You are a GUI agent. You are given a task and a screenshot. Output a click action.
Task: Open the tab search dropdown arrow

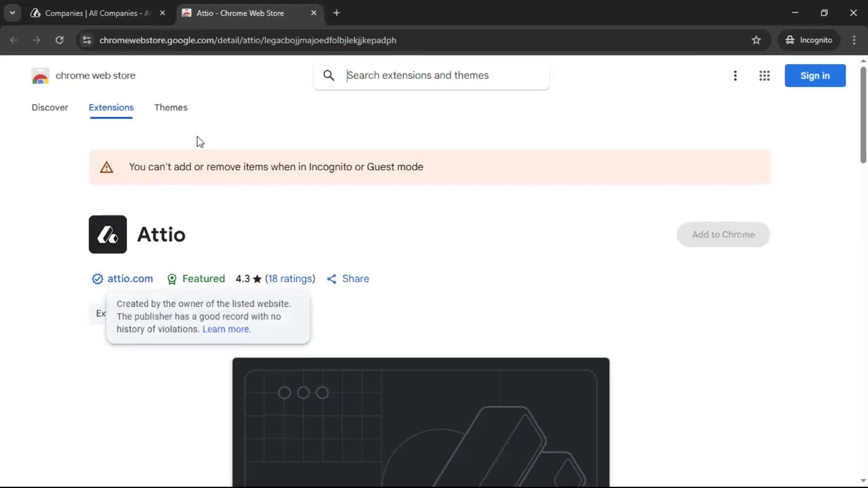[x=12, y=13]
